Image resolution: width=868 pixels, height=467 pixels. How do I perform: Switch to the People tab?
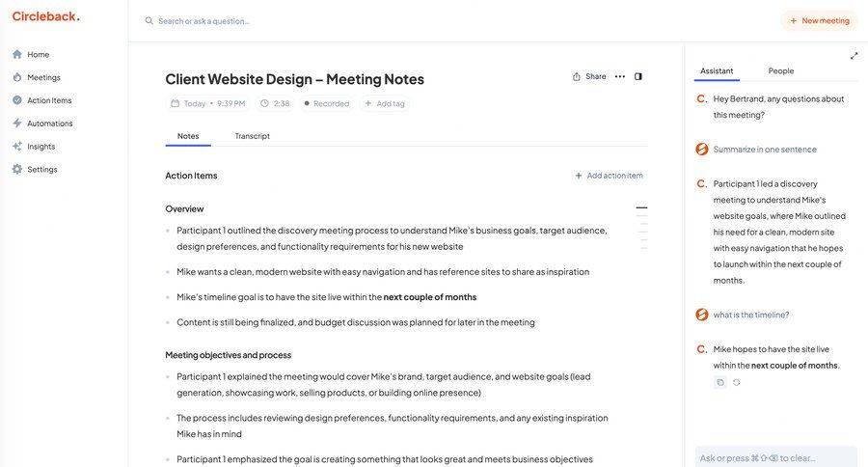point(781,70)
